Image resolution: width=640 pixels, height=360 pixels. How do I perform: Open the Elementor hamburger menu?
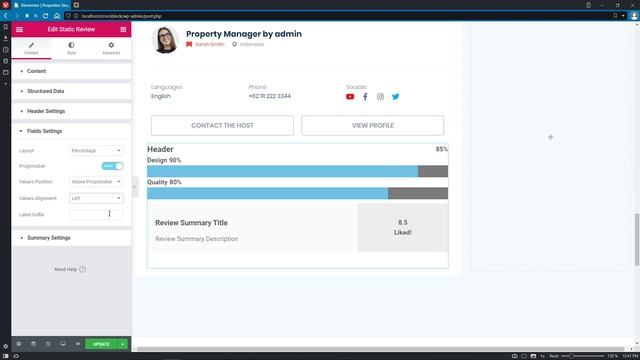[x=19, y=29]
